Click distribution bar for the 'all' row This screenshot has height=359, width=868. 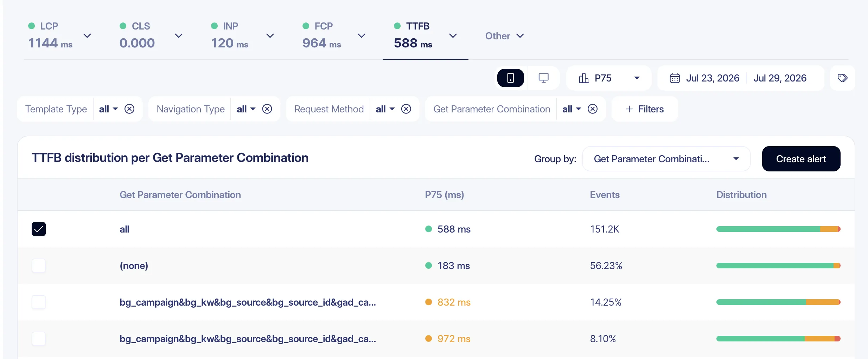coord(778,229)
